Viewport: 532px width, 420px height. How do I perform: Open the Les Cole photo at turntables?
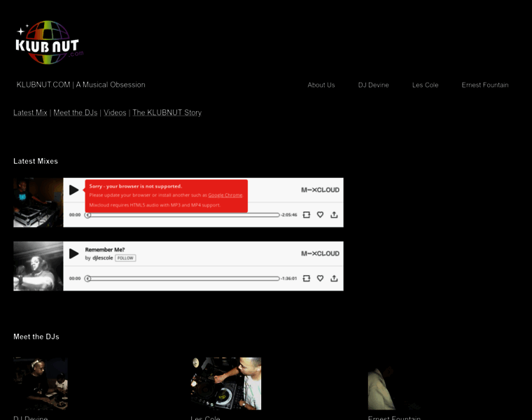click(226, 384)
